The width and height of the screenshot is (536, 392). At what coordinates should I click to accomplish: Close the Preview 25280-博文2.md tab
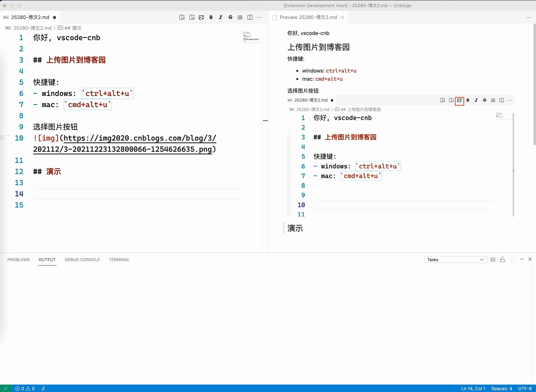pos(342,17)
